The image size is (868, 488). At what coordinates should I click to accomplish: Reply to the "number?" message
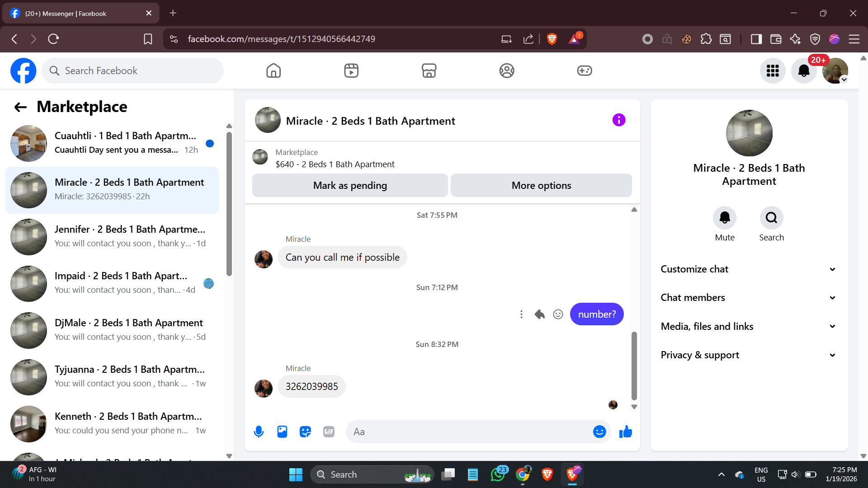click(x=539, y=314)
